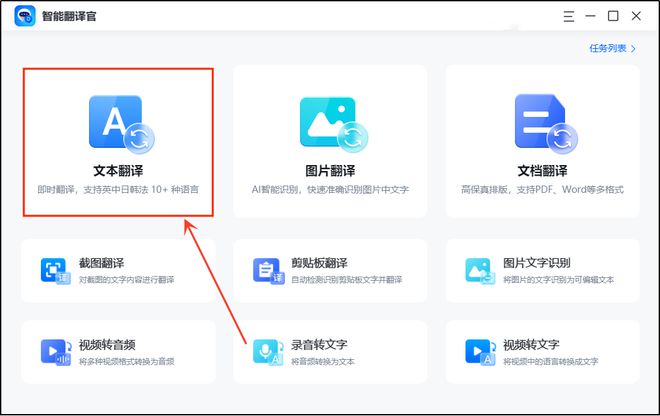Click the 智能翻译官 app logo

25,16
